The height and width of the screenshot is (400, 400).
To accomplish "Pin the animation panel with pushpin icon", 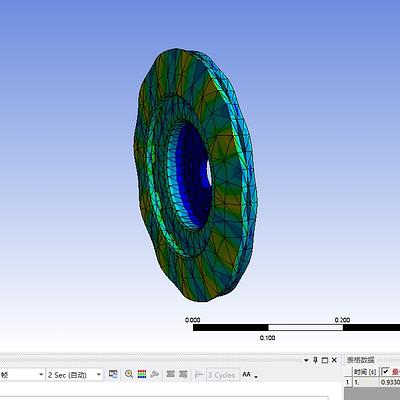I will click(x=315, y=360).
